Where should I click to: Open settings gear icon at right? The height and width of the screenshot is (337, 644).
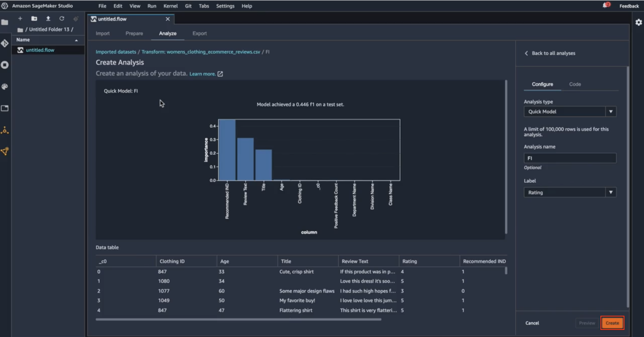point(639,23)
